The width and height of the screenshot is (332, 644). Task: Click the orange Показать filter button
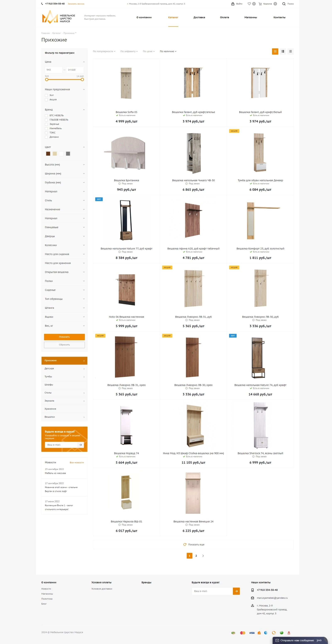pyautogui.click(x=65, y=337)
